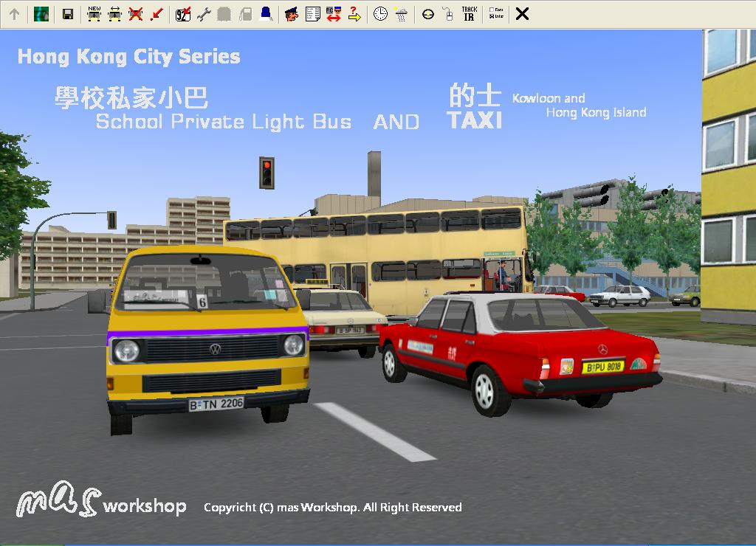Click the fuel pump refuel icon
The image size is (756, 546).
click(x=245, y=13)
